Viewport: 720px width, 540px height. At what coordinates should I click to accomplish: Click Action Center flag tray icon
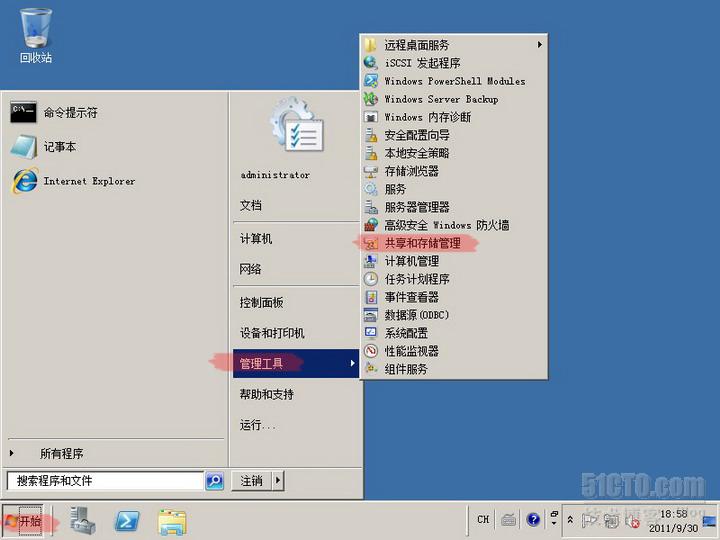point(589,520)
